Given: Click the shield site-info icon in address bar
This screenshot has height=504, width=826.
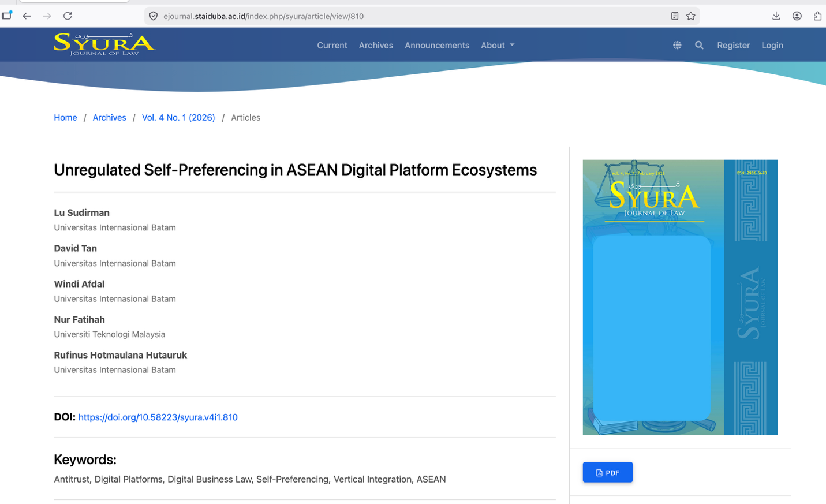Looking at the screenshot, I should pos(154,16).
